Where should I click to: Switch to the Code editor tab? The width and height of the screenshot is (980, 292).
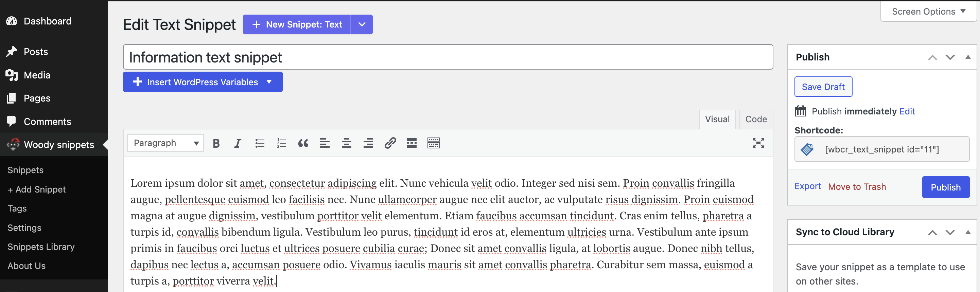[x=755, y=120]
